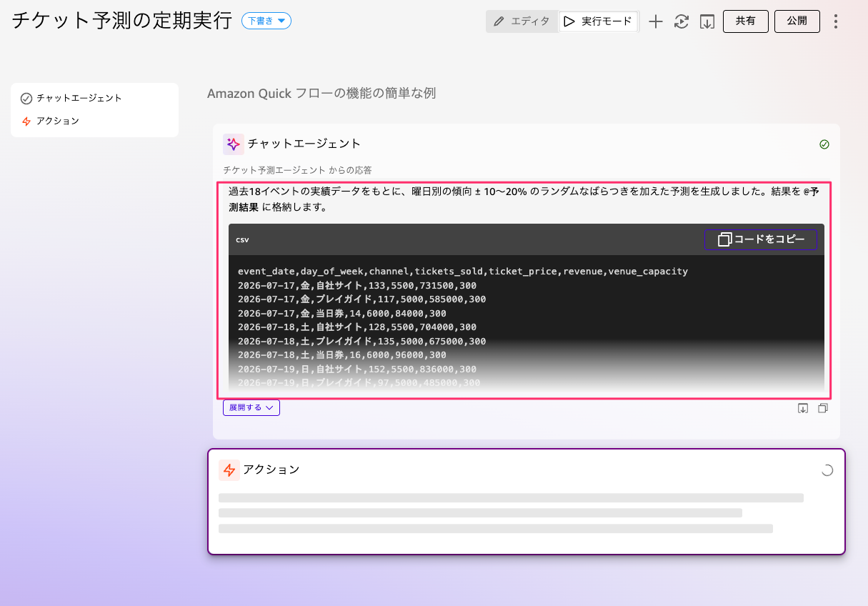Click the chat agent sparkle icon
868x606 pixels.
point(234,144)
